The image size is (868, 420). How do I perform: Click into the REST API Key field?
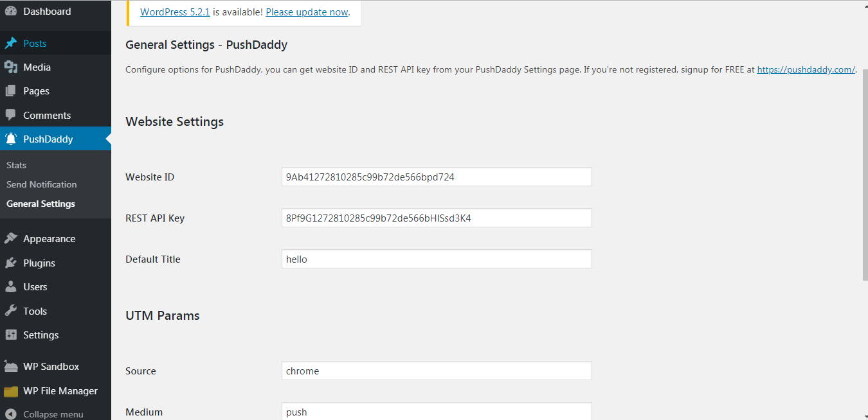(x=437, y=218)
